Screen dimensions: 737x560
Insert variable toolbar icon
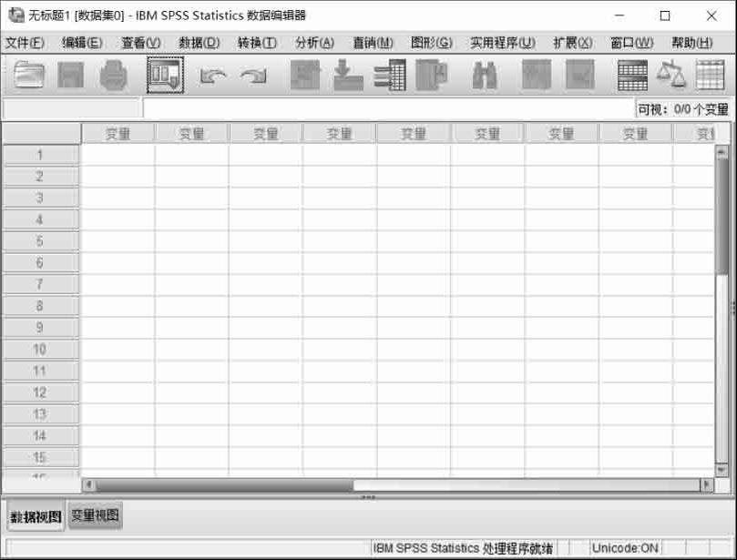click(579, 75)
